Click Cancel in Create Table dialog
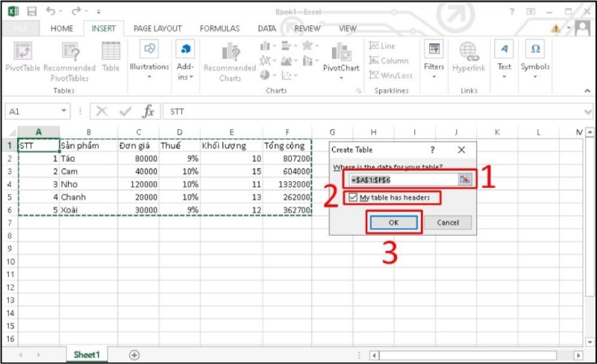Screen dimensions: 597x364 [x=448, y=222]
